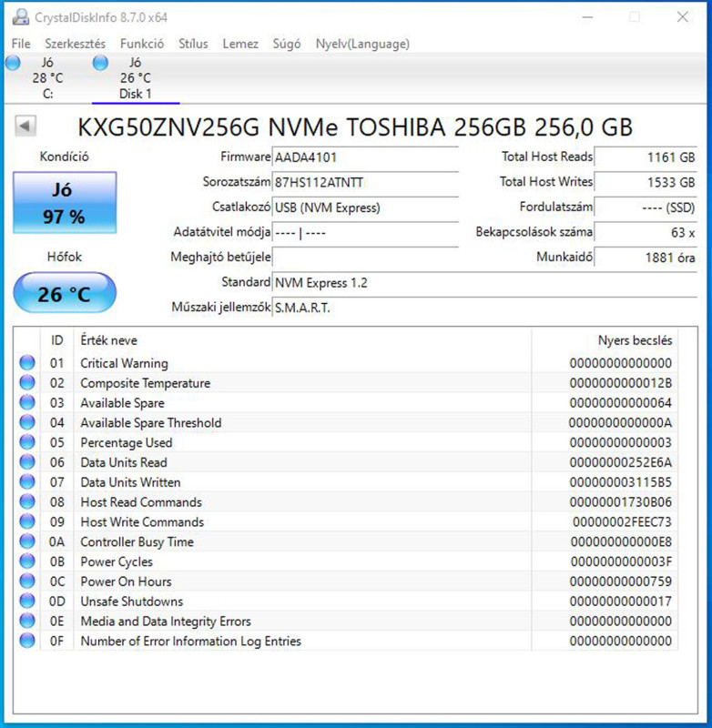The width and height of the screenshot is (712, 728).
Task: Click the status dot for Percentage Used
Action: pos(27,442)
